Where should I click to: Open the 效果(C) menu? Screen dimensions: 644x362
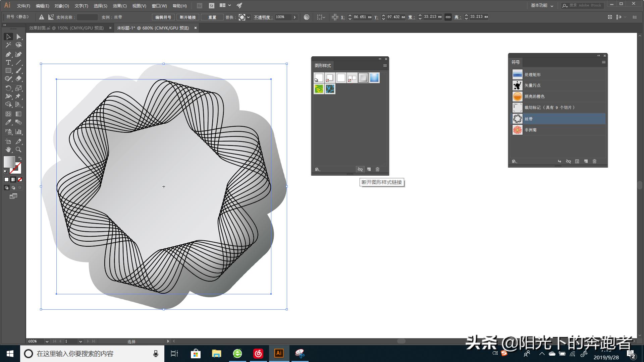click(x=120, y=6)
